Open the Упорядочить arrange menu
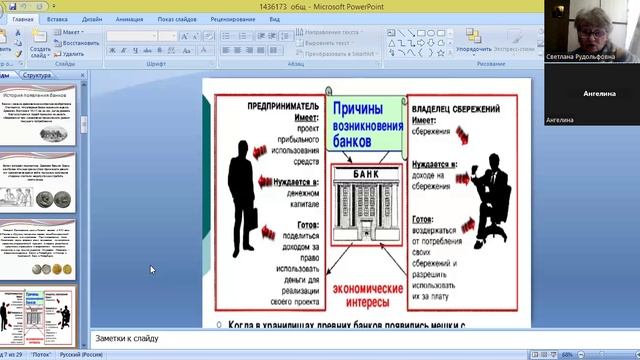The width and height of the screenshot is (640, 360). coord(473,41)
